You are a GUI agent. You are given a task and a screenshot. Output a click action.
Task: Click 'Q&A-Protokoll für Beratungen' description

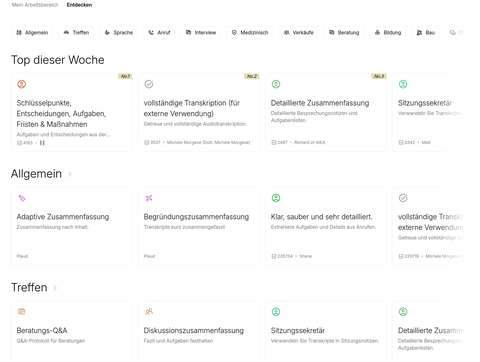pos(51,341)
